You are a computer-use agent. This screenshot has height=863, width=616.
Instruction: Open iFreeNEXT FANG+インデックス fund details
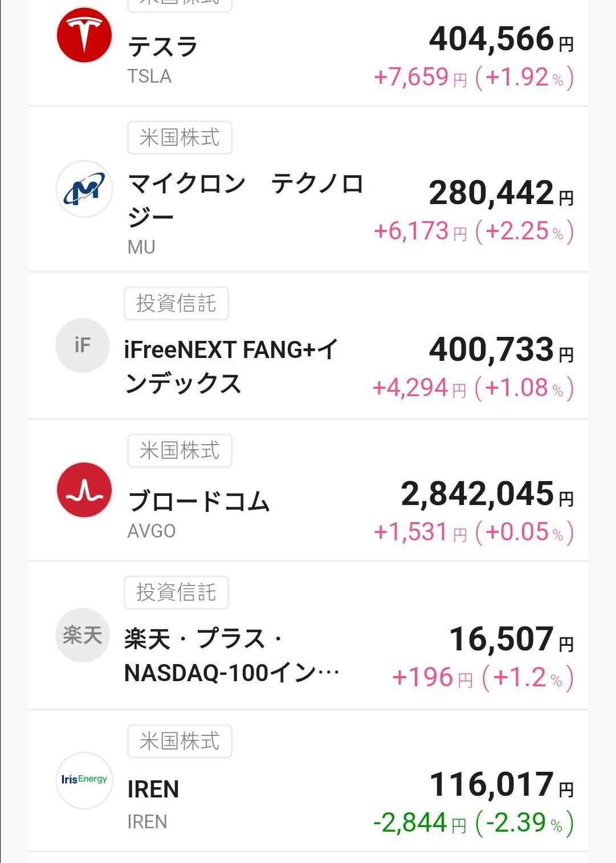(231, 366)
